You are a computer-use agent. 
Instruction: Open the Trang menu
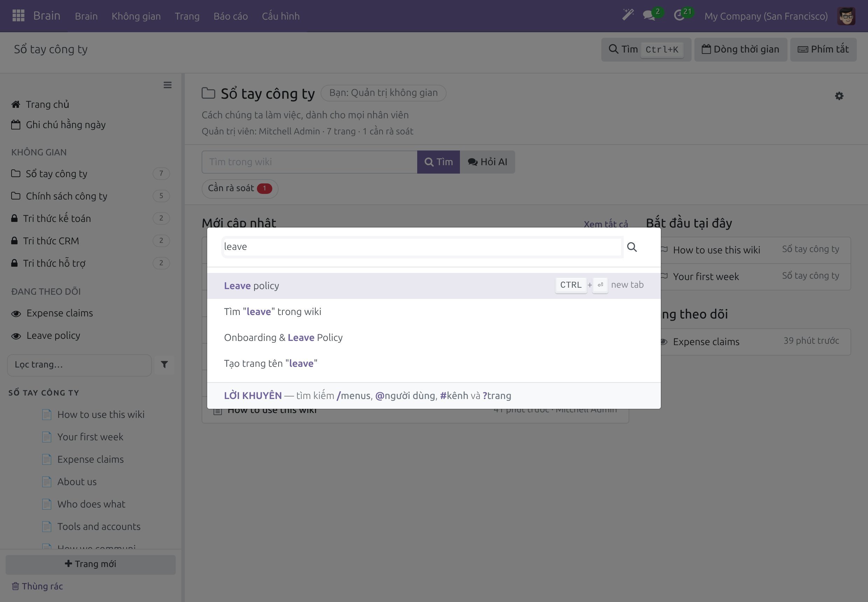tap(187, 16)
